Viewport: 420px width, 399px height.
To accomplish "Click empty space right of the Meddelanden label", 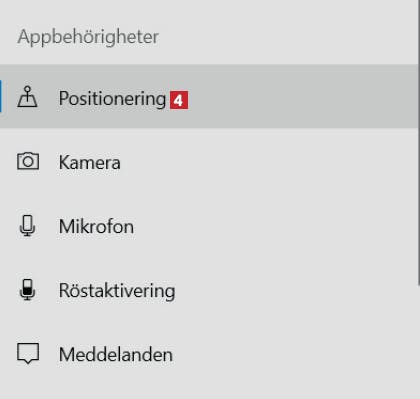I will pyautogui.click(x=295, y=353).
